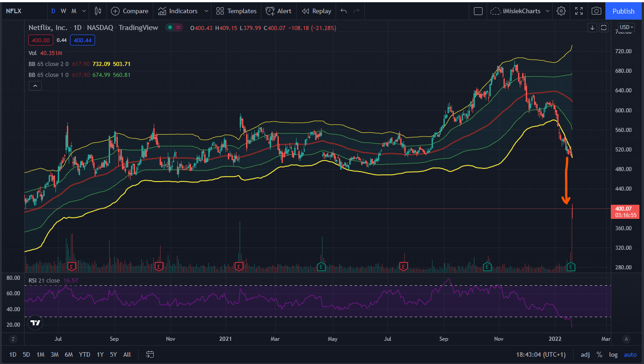Viewport: 644px width, 364px height.
Task: Select the M monthly interval
Action: 74,11
